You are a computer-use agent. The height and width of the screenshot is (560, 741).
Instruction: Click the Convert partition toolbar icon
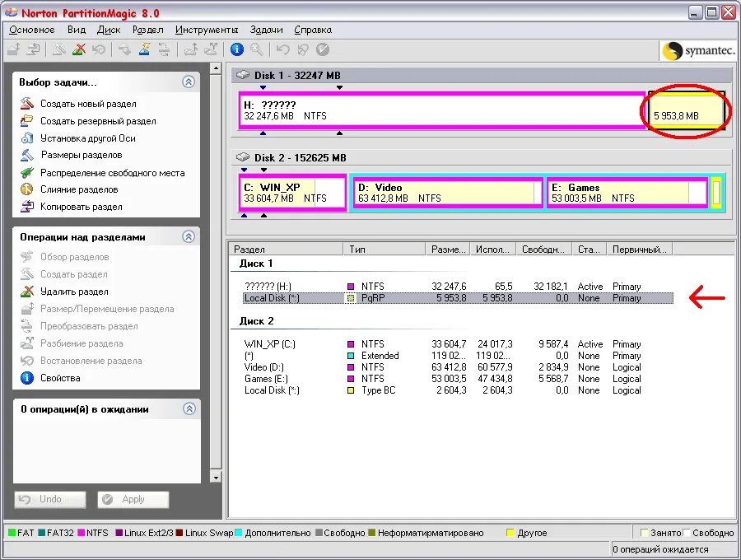[164, 49]
